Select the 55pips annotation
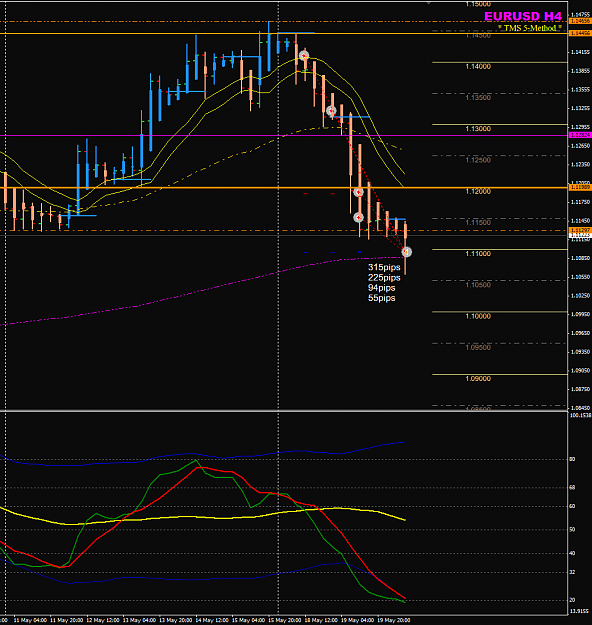This screenshot has height=625, width=592. pyautogui.click(x=382, y=298)
